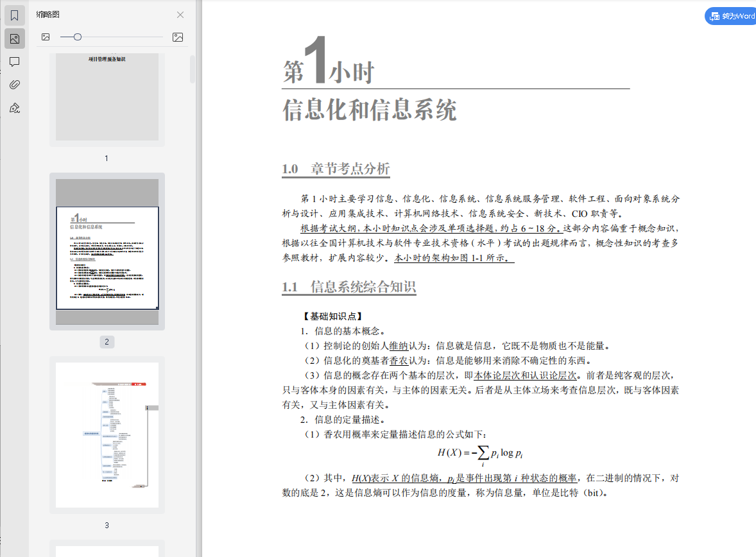Click the 转为Word button
The width and height of the screenshot is (756, 557).
coord(731,16)
